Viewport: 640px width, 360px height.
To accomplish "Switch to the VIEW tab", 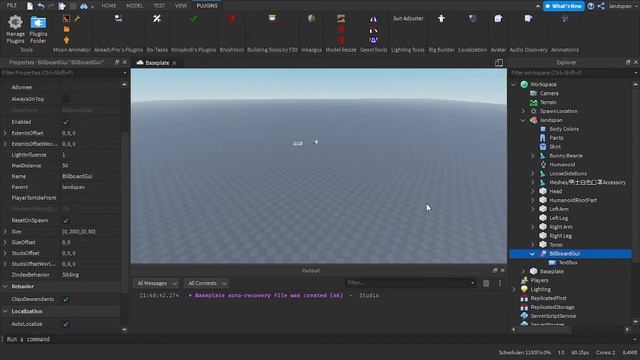I will (x=180, y=6).
